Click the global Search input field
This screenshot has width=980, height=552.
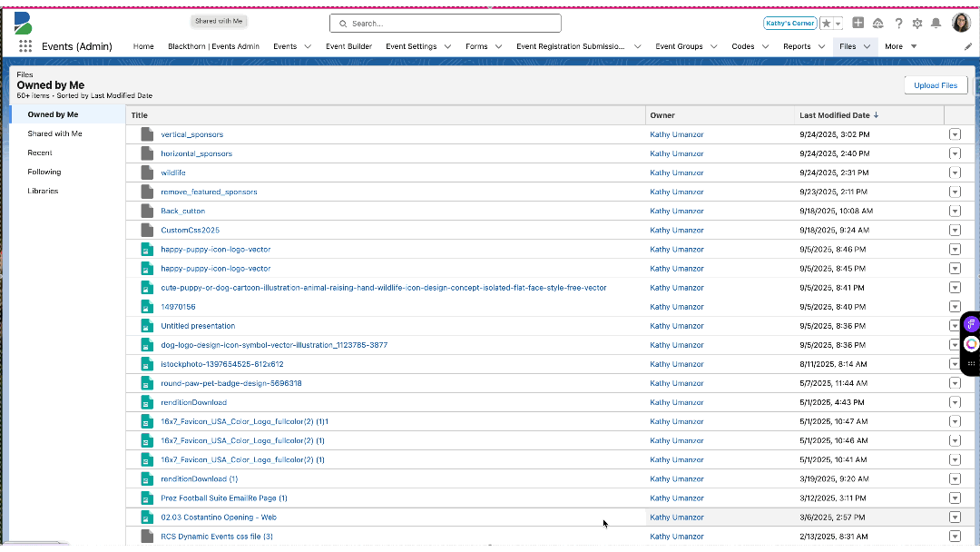point(445,24)
